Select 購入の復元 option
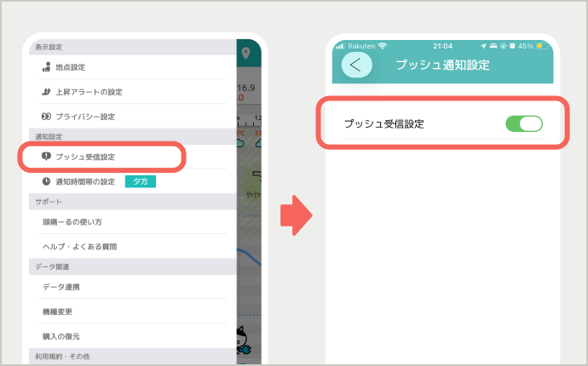This screenshot has width=588, height=366. 133,336
